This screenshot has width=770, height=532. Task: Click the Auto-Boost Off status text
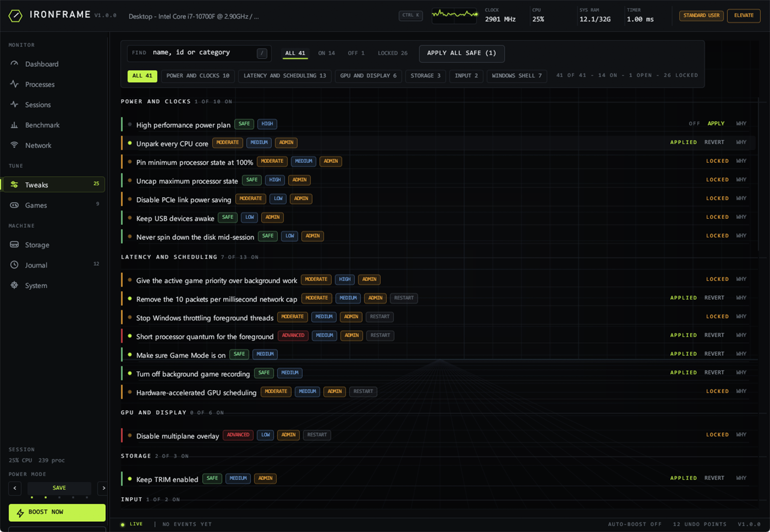pyautogui.click(x=635, y=524)
